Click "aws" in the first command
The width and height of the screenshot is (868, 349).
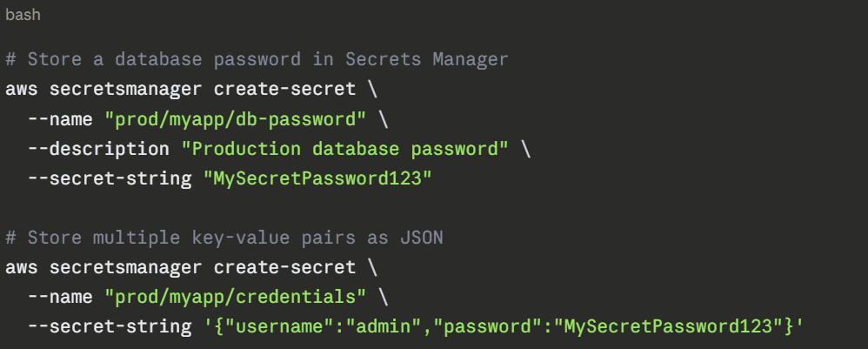(x=22, y=89)
